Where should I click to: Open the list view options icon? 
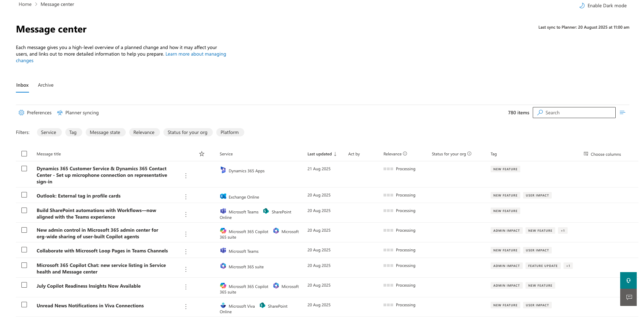[x=623, y=113]
